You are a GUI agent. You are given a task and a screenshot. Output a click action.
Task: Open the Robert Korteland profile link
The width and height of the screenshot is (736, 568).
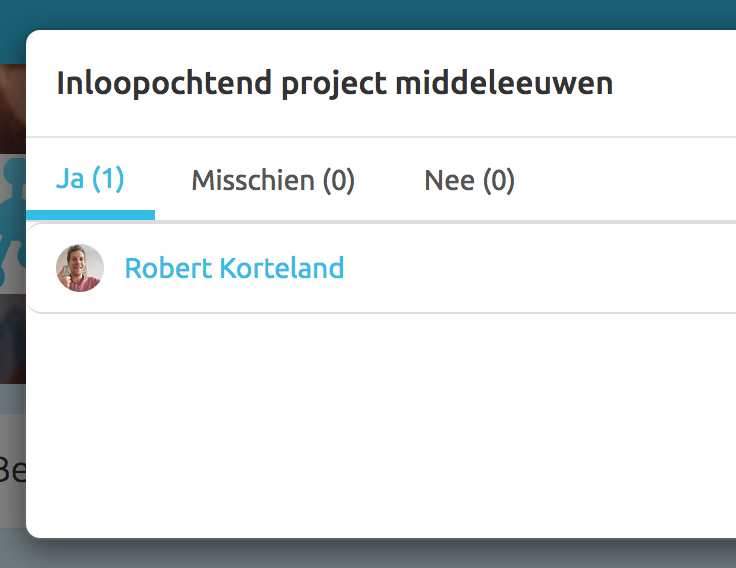click(x=234, y=268)
